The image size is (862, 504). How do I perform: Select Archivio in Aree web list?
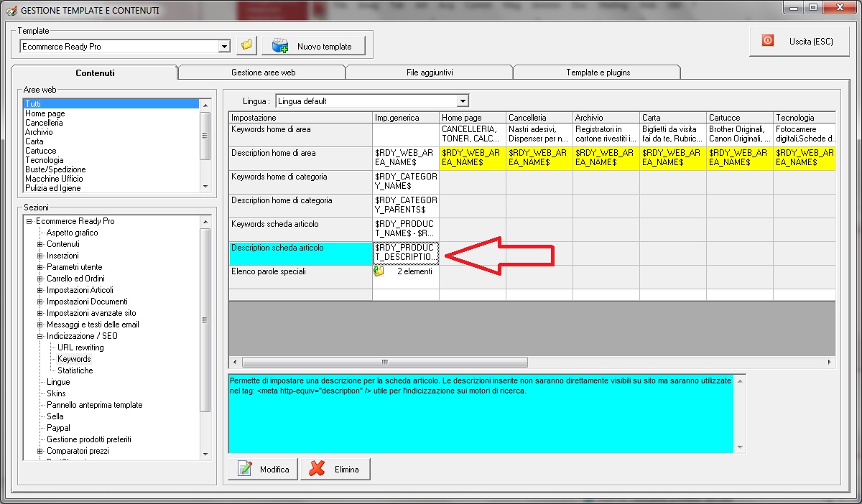(111, 132)
